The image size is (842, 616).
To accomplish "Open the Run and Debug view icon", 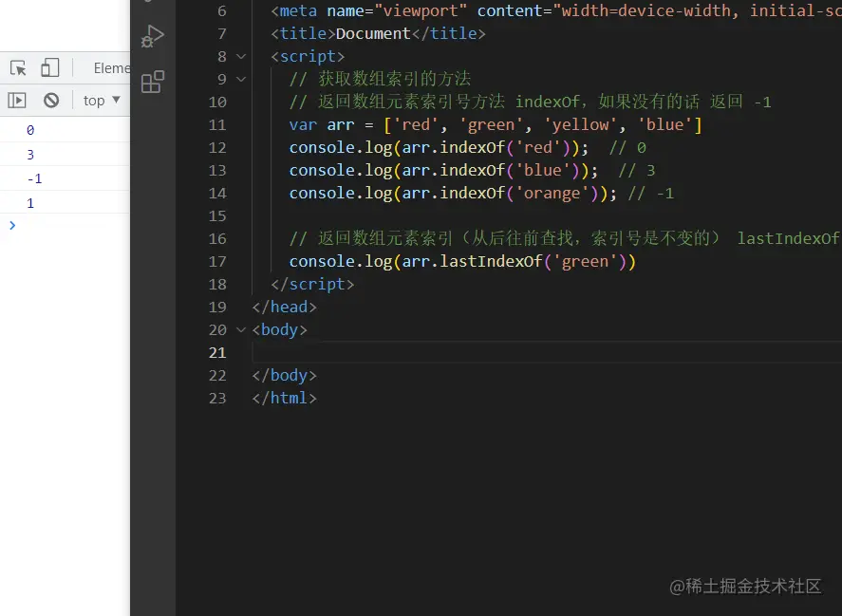I will [153, 36].
